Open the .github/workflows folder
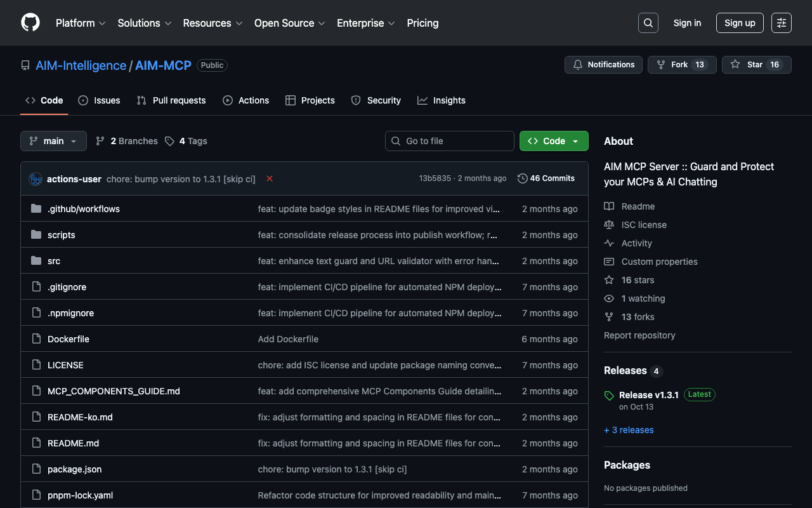 click(83, 209)
